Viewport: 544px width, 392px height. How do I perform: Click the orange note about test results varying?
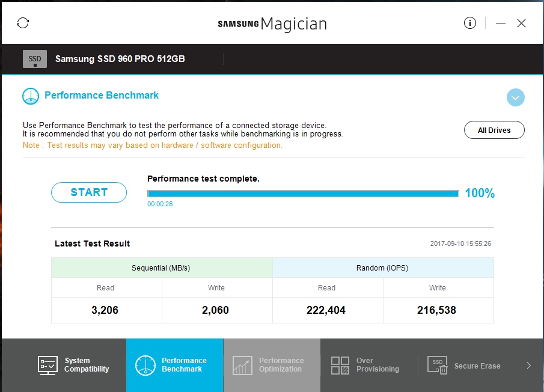coord(153,145)
